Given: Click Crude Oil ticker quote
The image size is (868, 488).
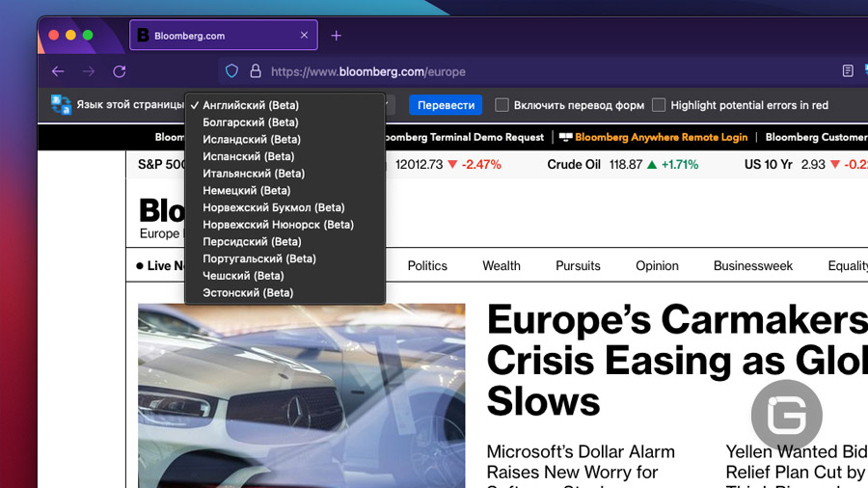Looking at the screenshot, I should [x=622, y=164].
